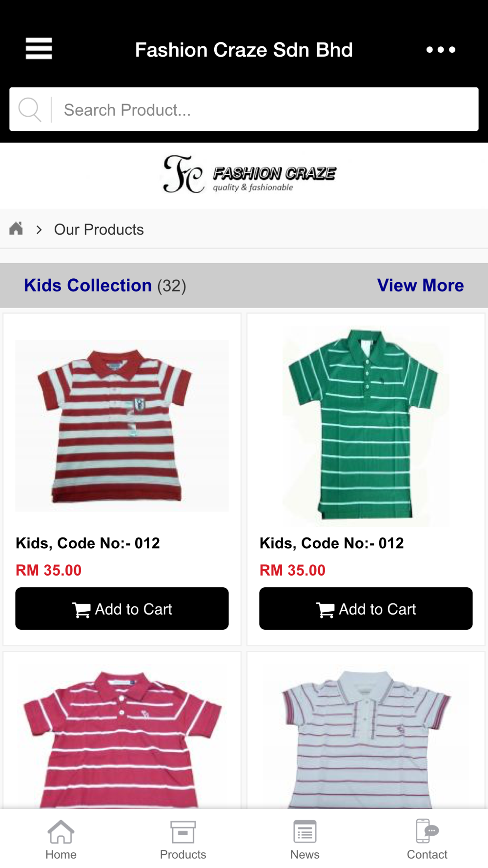The image size is (488, 868).
Task: Open the red and white striped polo image
Action: coord(122,426)
